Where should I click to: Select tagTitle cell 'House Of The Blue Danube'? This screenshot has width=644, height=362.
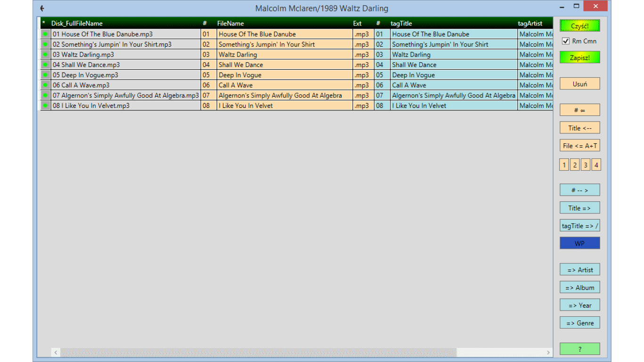click(x=454, y=34)
